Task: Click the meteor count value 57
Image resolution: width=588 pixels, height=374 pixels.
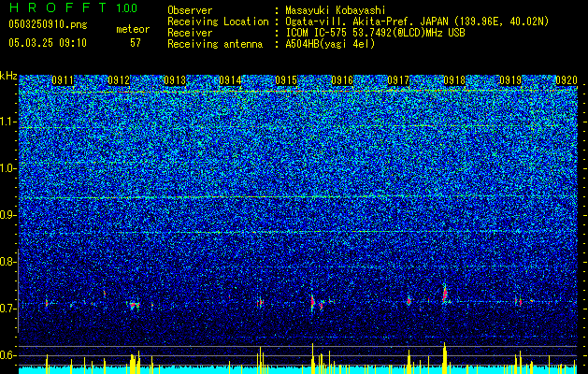Action: pyautogui.click(x=136, y=43)
